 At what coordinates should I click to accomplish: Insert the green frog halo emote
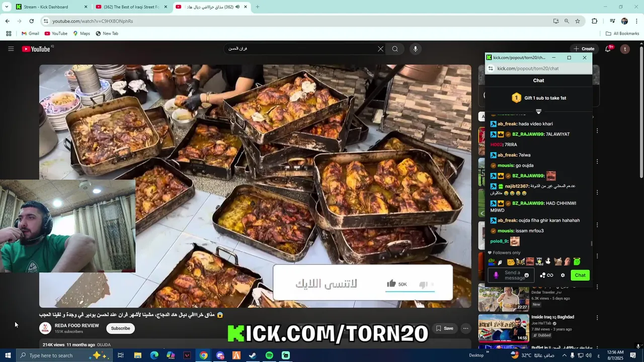coord(577,261)
